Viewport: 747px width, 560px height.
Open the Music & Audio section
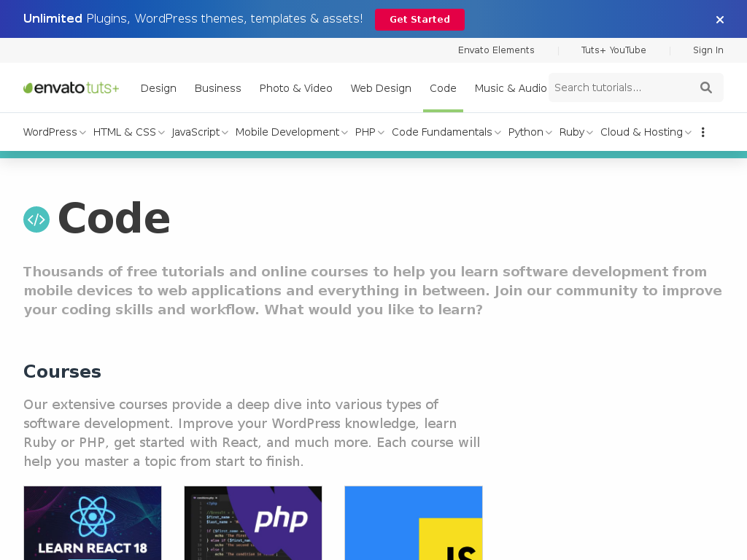click(510, 88)
